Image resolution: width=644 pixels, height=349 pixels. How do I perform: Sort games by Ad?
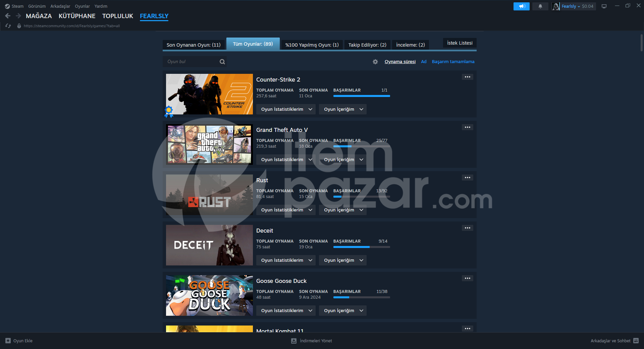(424, 62)
